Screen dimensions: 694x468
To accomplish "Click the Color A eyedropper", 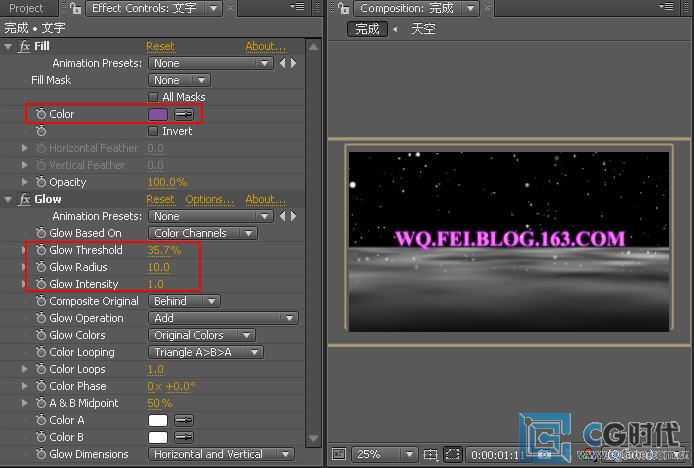I will pyautogui.click(x=184, y=420).
